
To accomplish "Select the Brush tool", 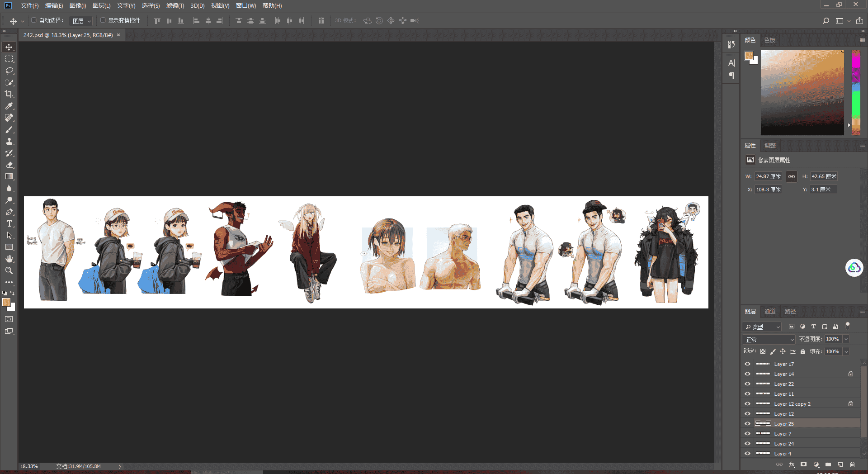I will [9, 129].
